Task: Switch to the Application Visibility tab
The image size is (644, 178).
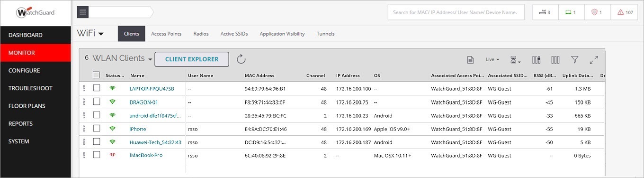Action: (282, 34)
